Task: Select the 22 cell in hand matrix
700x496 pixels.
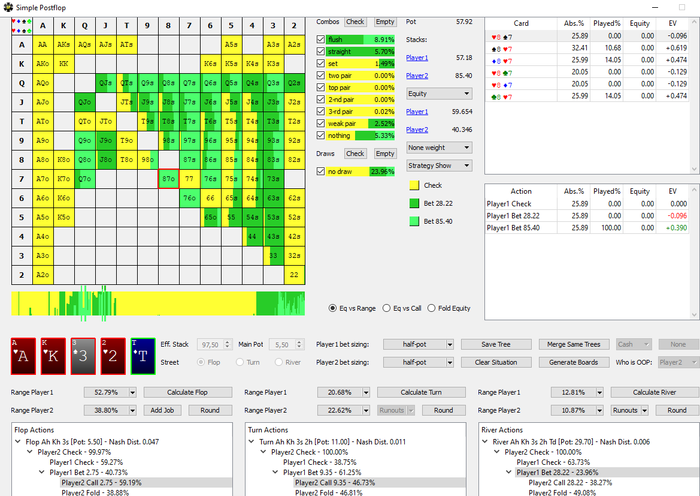Action: [294, 275]
